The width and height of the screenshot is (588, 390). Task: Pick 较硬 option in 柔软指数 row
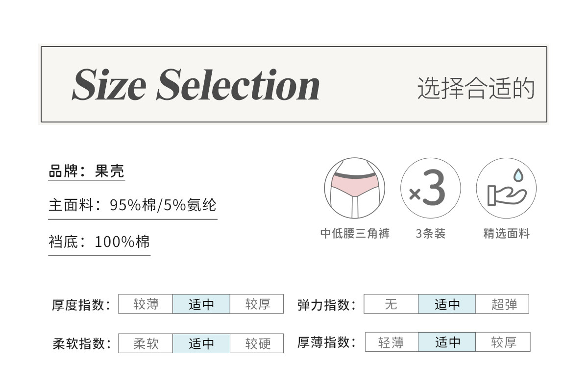pos(257,343)
